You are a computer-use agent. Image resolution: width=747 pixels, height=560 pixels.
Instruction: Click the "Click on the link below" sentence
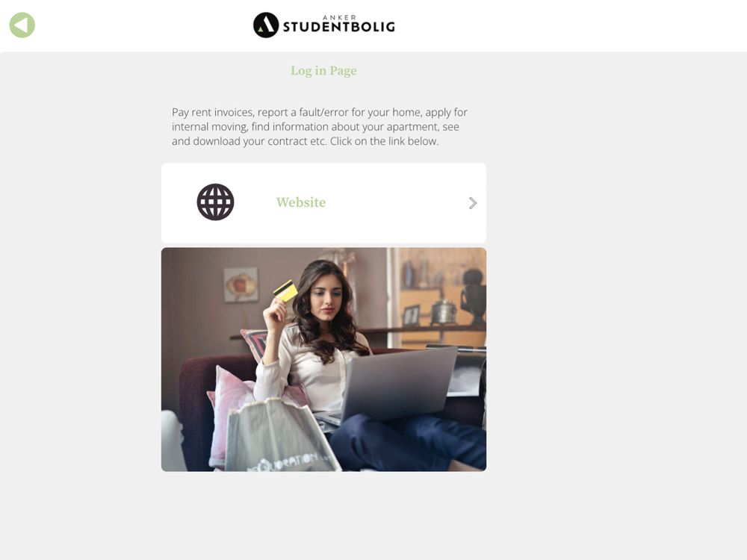click(x=385, y=141)
